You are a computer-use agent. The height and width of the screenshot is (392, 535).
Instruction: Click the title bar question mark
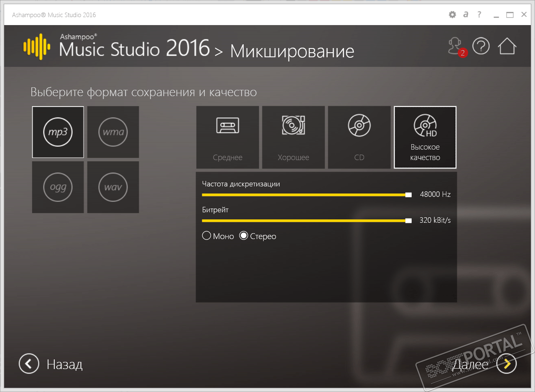coord(479,15)
